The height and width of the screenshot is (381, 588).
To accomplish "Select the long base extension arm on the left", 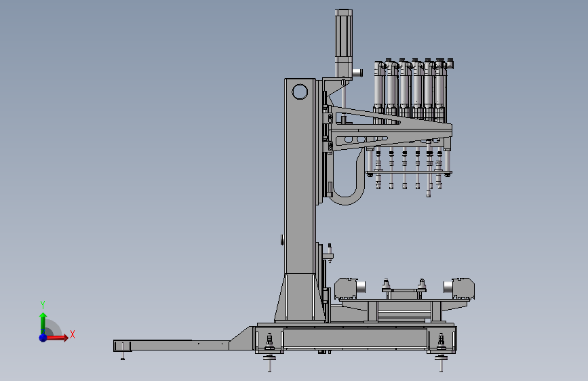I will pyautogui.click(x=183, y=345).
